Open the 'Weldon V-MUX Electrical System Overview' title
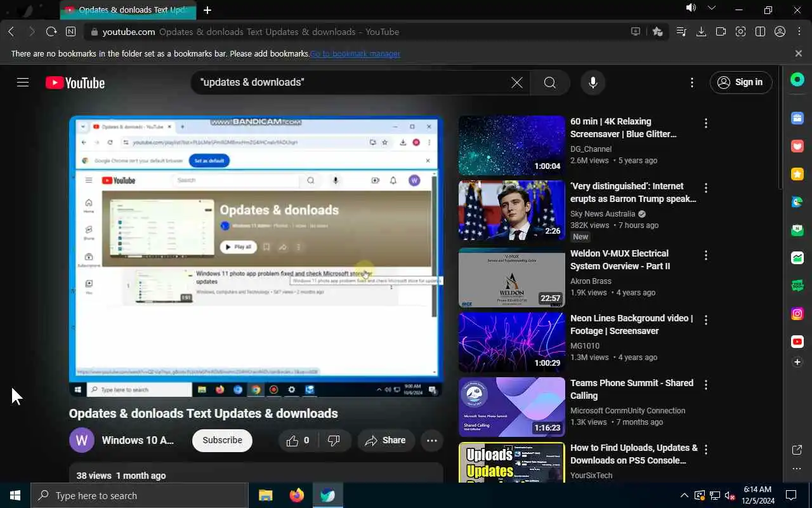Screen dimensions: 812x508 pos(620,260)
